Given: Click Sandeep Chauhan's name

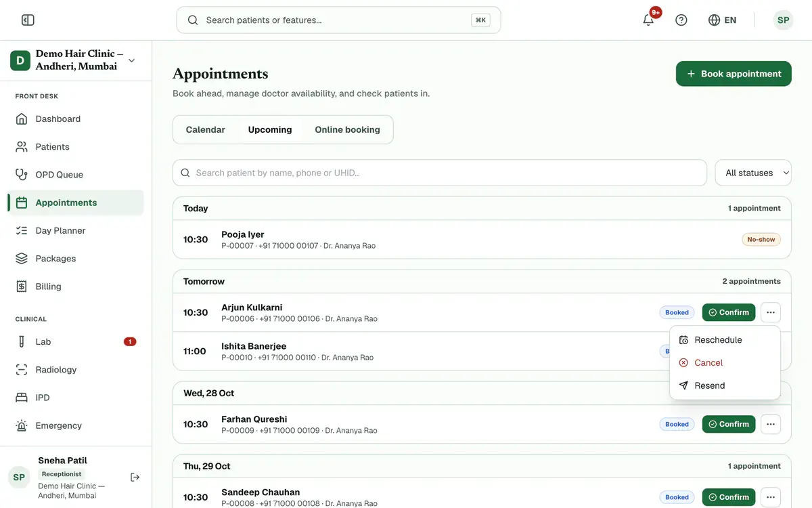Looking at the screenshot, I should (x=261, y=492).
